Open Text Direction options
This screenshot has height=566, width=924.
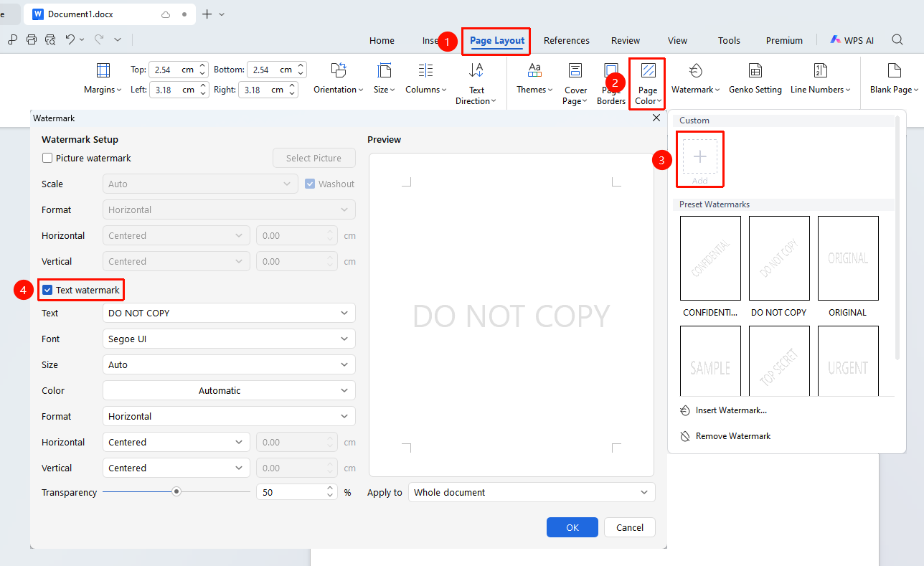(x=476, y=84)
